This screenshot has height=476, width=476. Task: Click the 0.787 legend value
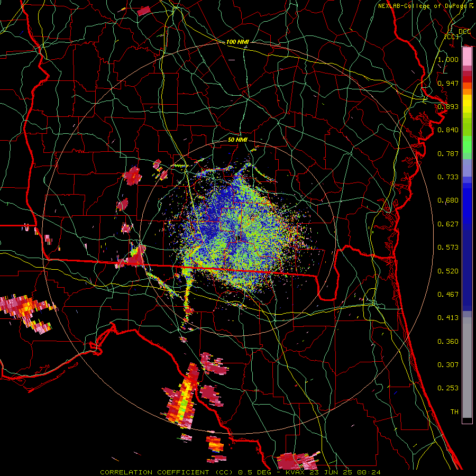pyautogui.click(x=448, y=153)
